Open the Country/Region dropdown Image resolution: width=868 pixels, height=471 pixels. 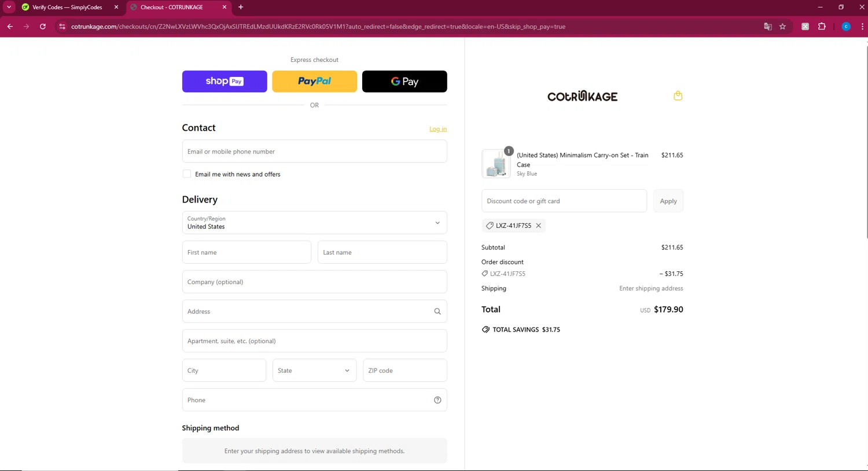(x=314, y=223)
